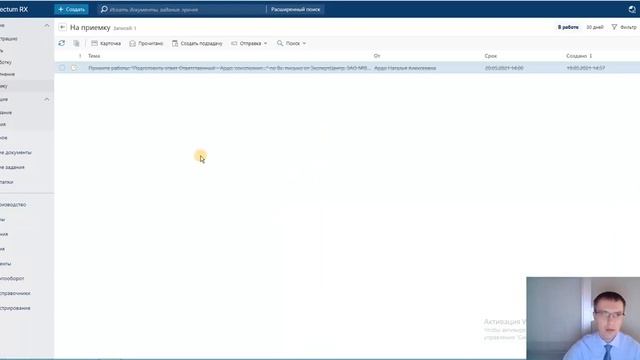Open the Отправка dropdown
640x360 pixels.
[x=249, y=43]
